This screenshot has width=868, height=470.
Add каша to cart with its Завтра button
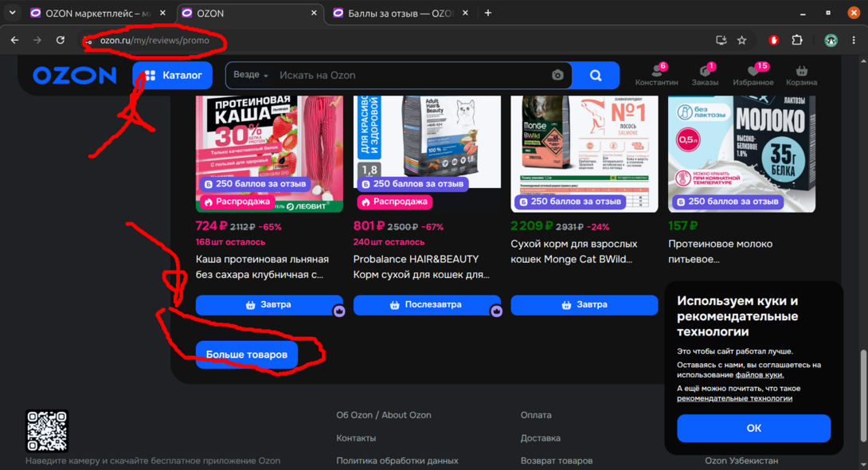coord(270,305)
